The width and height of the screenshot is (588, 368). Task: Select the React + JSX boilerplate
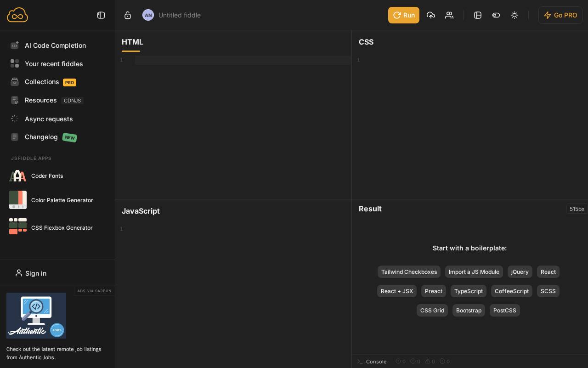(x=397, y=291)
